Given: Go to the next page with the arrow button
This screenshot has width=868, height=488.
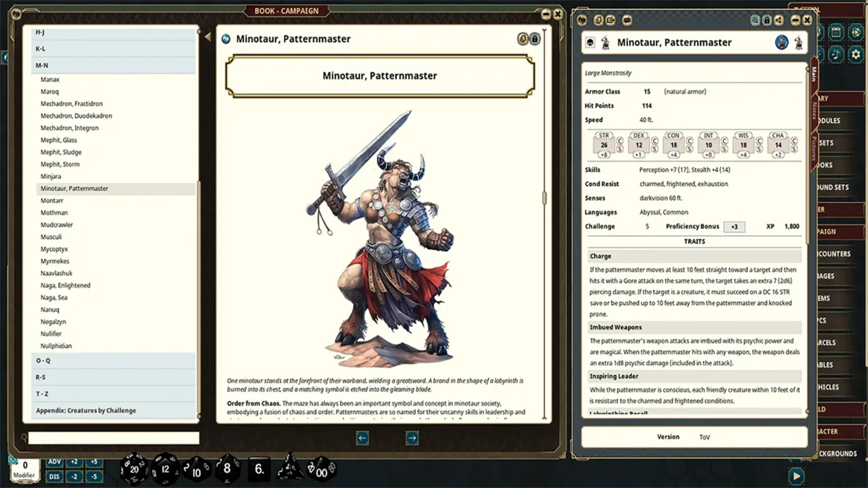Looking at the screenshot, I should pos(411,438).
